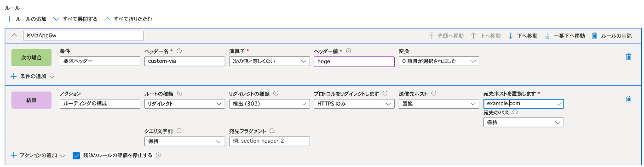This screenshot has width=644, height=167.
Task: Edit the rule name field isViaAppGw
Action: click(x=83, y=36)
